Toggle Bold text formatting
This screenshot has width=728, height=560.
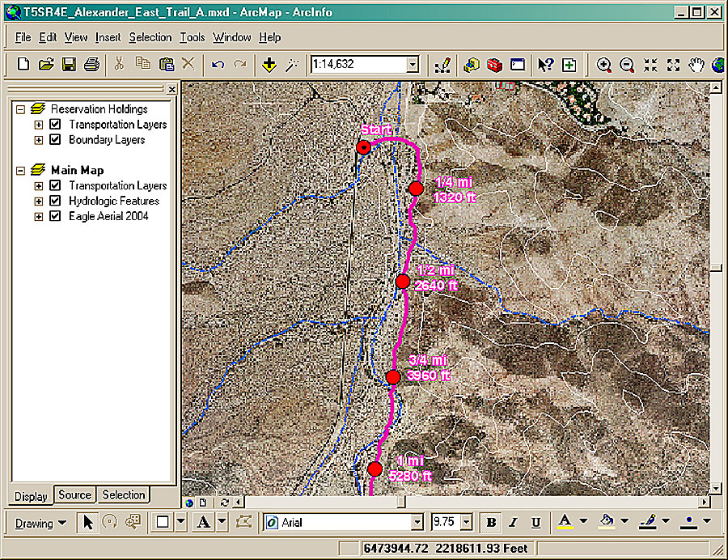point(491,523)
